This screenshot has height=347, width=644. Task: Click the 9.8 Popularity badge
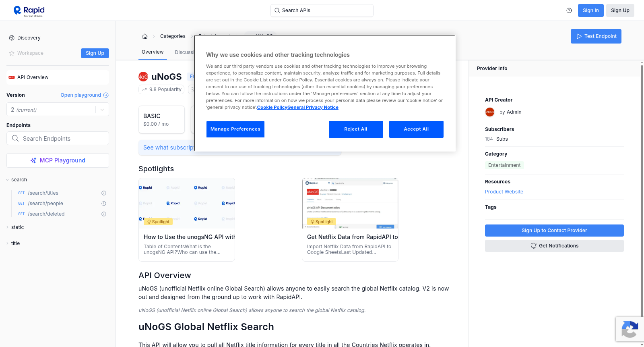point(161,89)
